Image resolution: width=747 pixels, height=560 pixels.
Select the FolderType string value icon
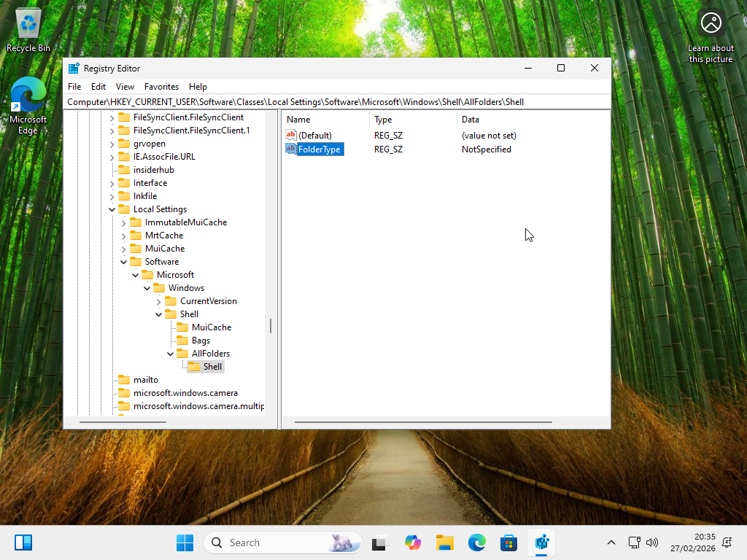coord(290,149)
